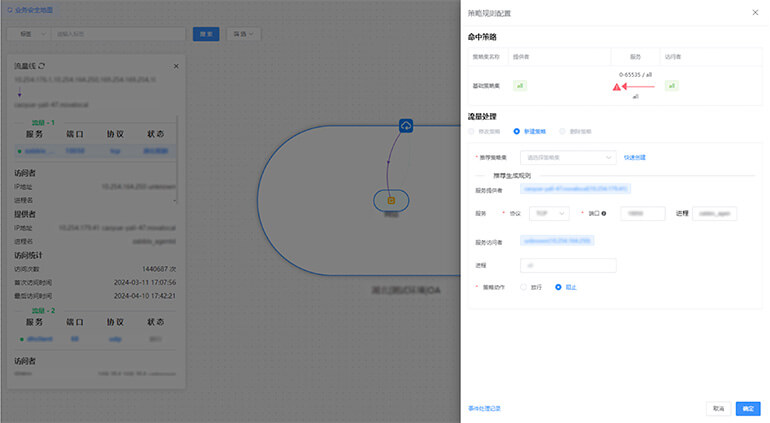The width and height of the screenshot is (770, 423).
Task: Select the 阻止 action radio button
Action: point(559,287)
